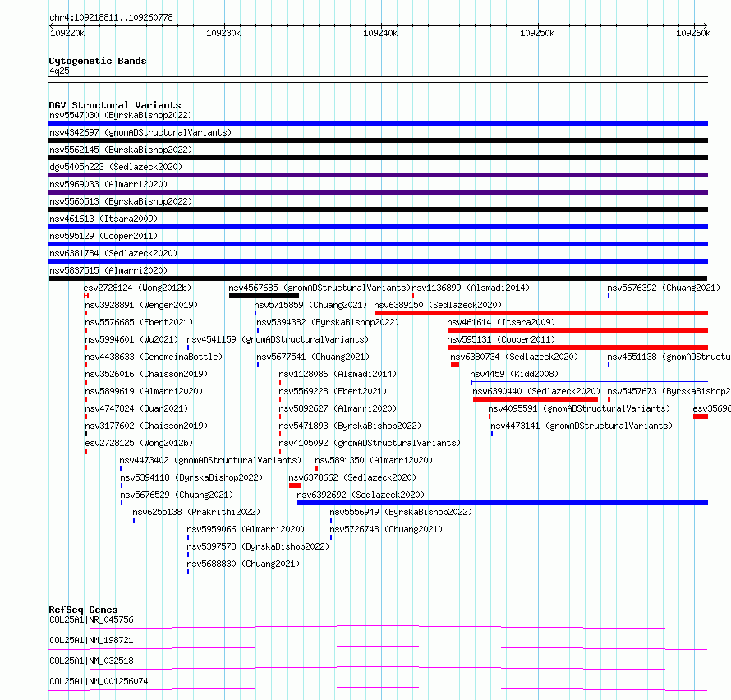Select the small red block under nsv6380734
Viewport: 731px width, 700px height.
coord(455,365)
